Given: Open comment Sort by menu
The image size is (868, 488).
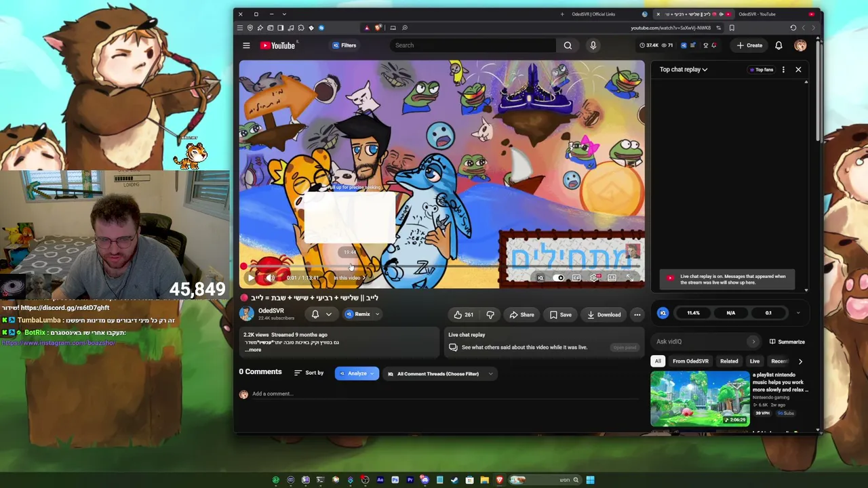Looking at the screenshot, I should [309, 373].
